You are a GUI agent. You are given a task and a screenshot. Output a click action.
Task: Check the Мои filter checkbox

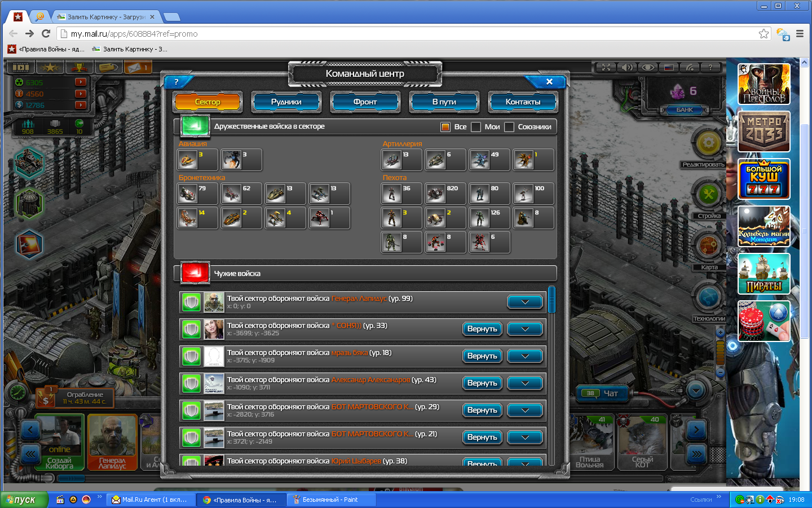pos(476,127)
